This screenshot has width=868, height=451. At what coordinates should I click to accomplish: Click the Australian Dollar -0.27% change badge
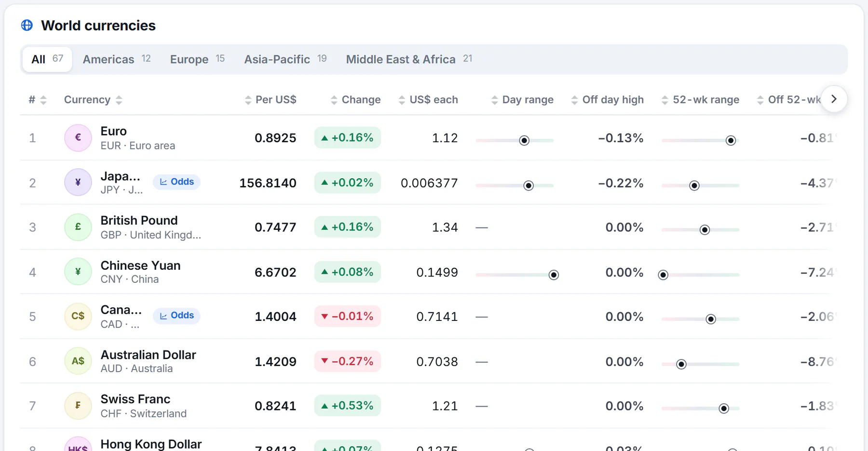coord(348,361)
